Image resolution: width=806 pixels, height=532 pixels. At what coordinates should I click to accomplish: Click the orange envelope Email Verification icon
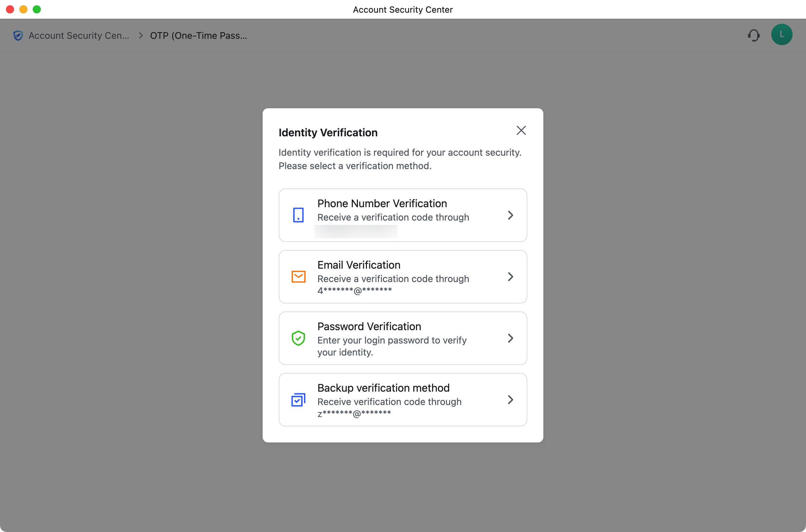(x=298, y=276)
